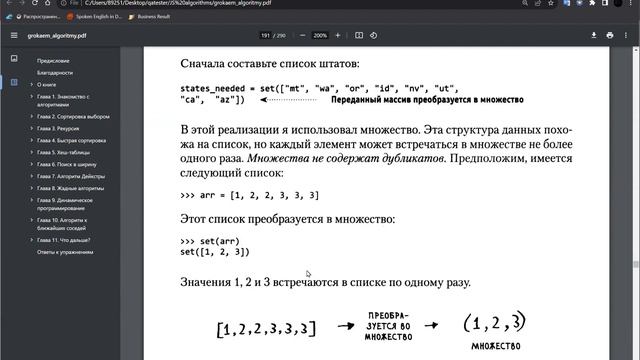Viewport: 640px width, 360px height.
Task: Go to О книге section
Action: tap(46, 84)
